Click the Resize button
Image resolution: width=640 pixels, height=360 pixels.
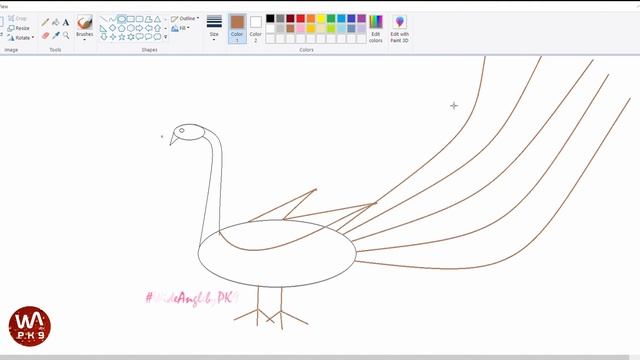coord(19,28)
